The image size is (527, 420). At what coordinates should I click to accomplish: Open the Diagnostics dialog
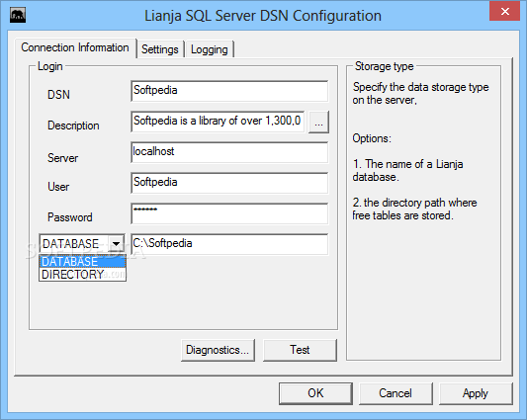click(218, 350)
